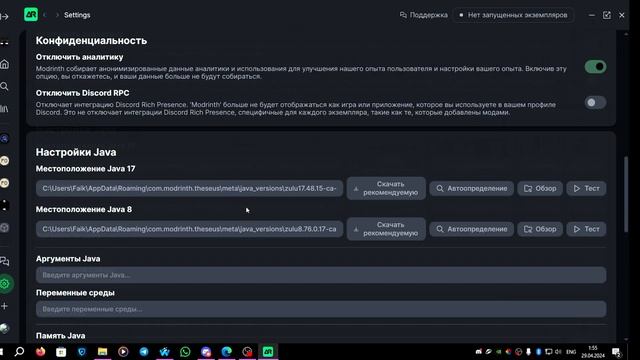The image size is (640, 360).
Task: Click "Обзор" for the Java 8 location
Action: click(540, 229)
